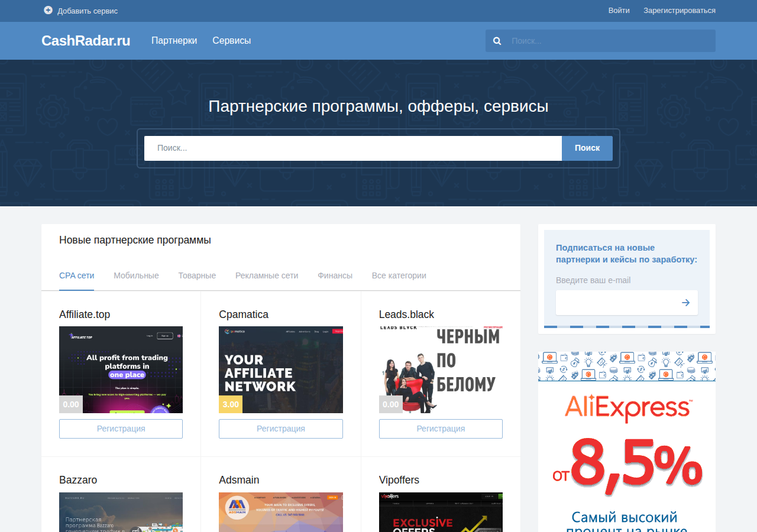Click the Affiliate.top screenshot thumbnail

pos(121,369)
